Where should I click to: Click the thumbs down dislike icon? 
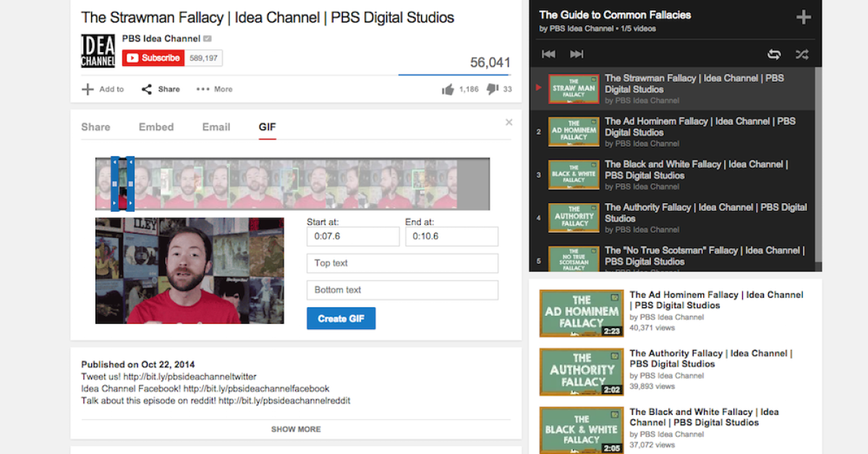(493, 89)
